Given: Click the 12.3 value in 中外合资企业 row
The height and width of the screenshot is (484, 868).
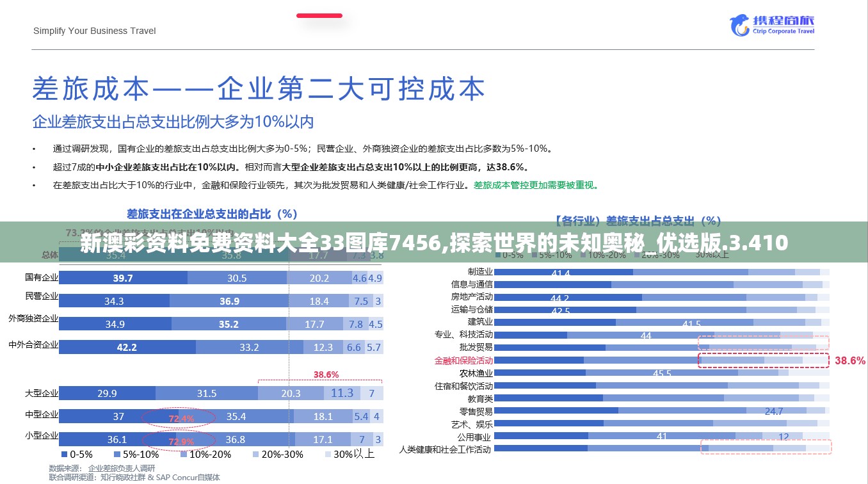Looking at the screenshot, I should [x=323, y=347].
